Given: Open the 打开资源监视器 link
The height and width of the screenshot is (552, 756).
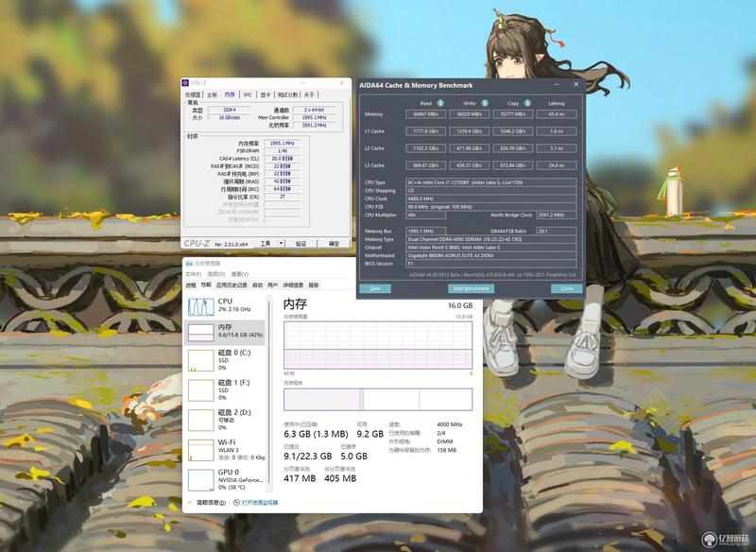Looking at the screenshot, I should (260, 502).
